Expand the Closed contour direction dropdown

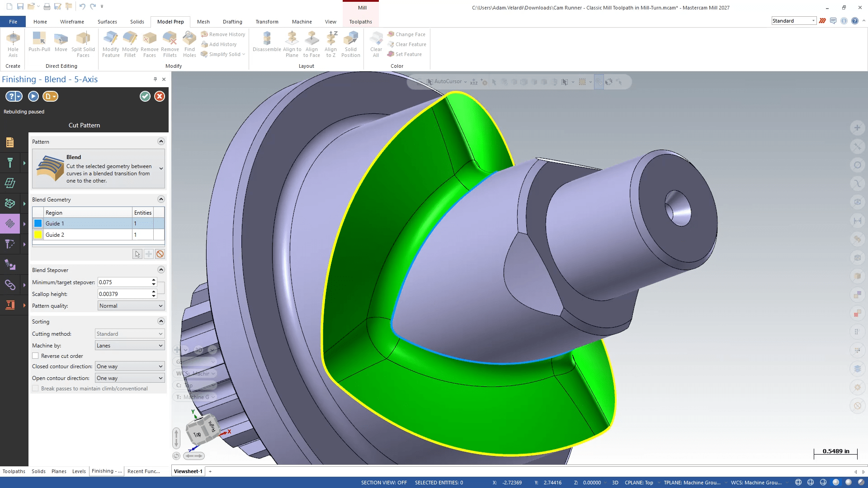(x=130, y=366)
